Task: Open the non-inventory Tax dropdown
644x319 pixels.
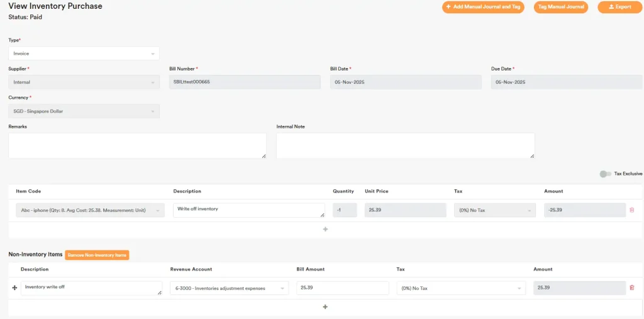Action: tap(461, 288)
